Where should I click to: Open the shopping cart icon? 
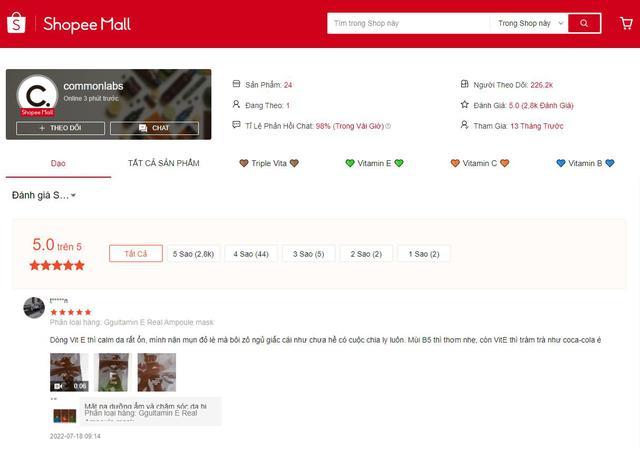[x=626, y=23]
